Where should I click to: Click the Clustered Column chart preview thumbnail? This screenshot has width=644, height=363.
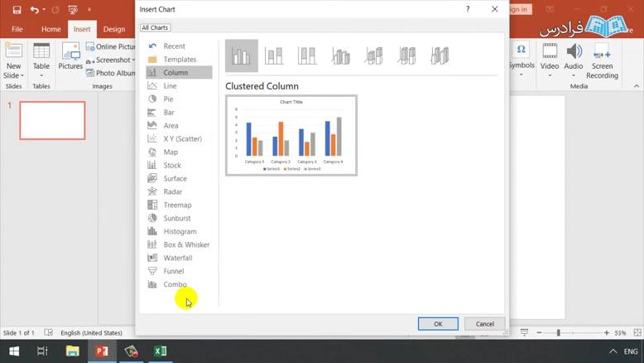point(291,135)
